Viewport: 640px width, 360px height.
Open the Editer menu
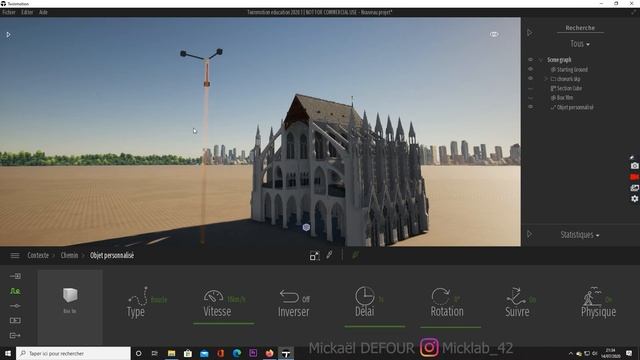27,12
